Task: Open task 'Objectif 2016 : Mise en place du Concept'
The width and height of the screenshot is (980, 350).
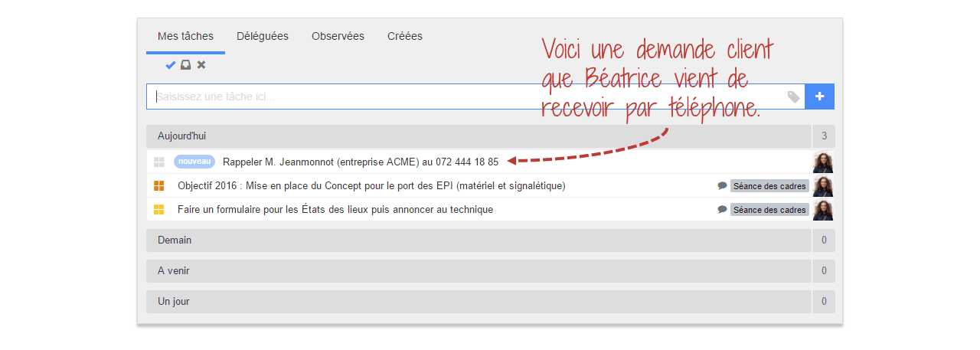Action: [371, 186]
